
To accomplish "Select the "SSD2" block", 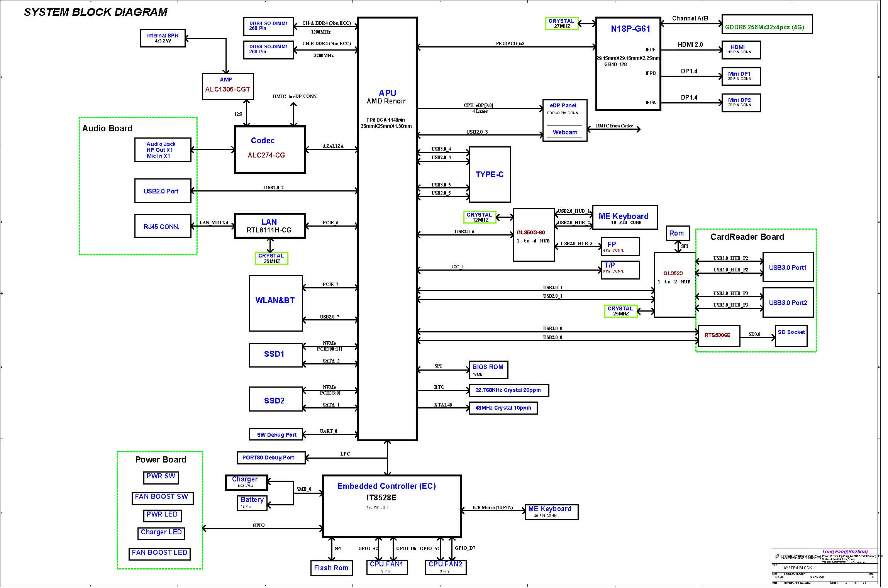I will coord(276,399).
